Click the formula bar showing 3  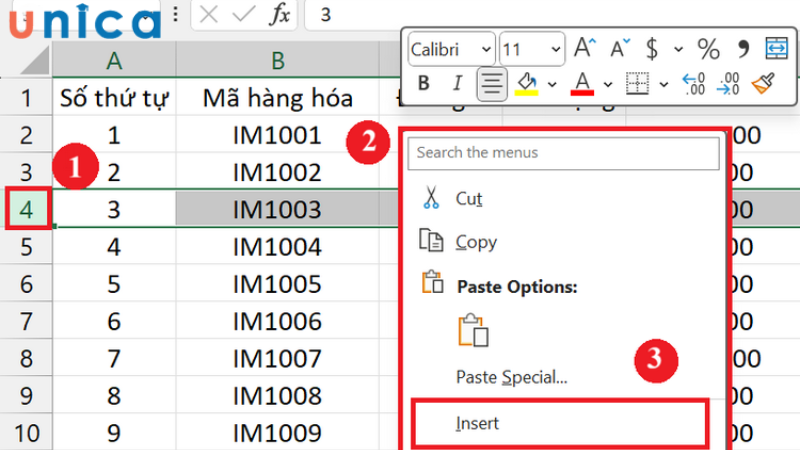[552, 14]
